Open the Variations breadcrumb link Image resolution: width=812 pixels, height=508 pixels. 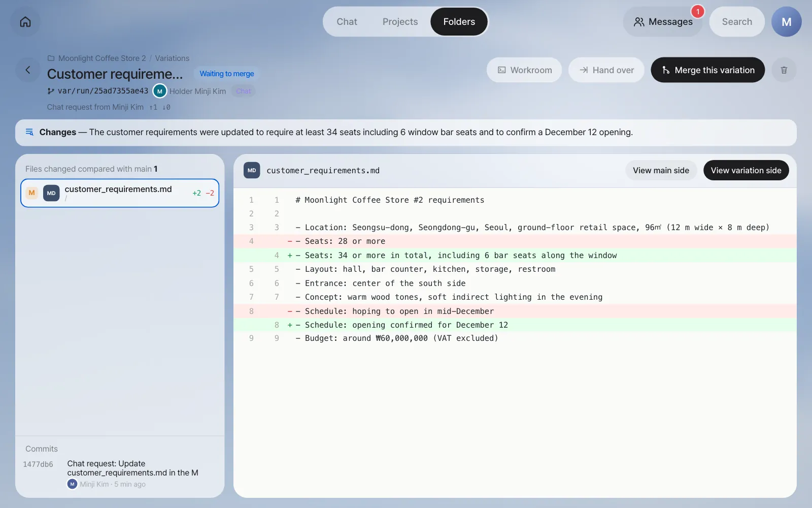172,58
